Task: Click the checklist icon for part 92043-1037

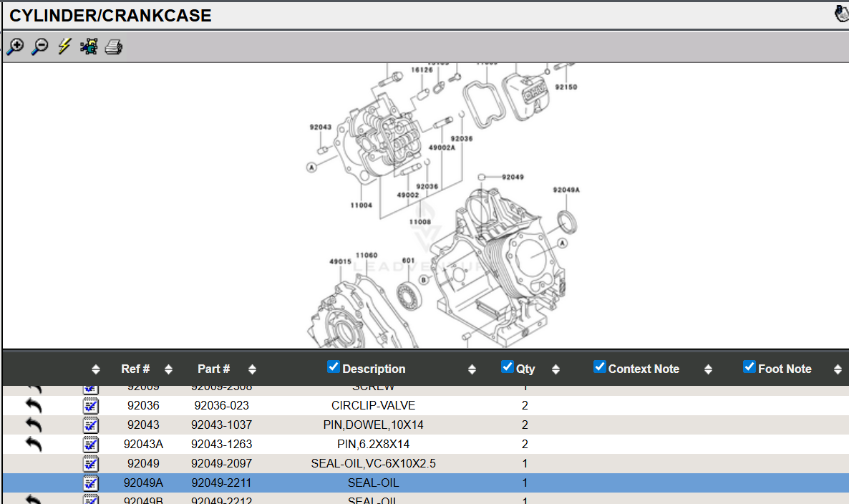Action: click(91, 425)
